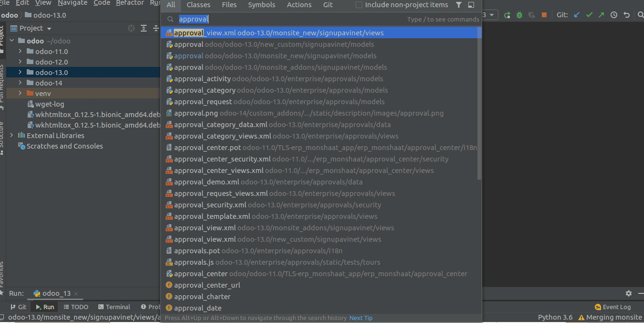This screenshot has height=323, width=644.
Task: Switch to the Actions search tab
Action: [x=299, y=5]
